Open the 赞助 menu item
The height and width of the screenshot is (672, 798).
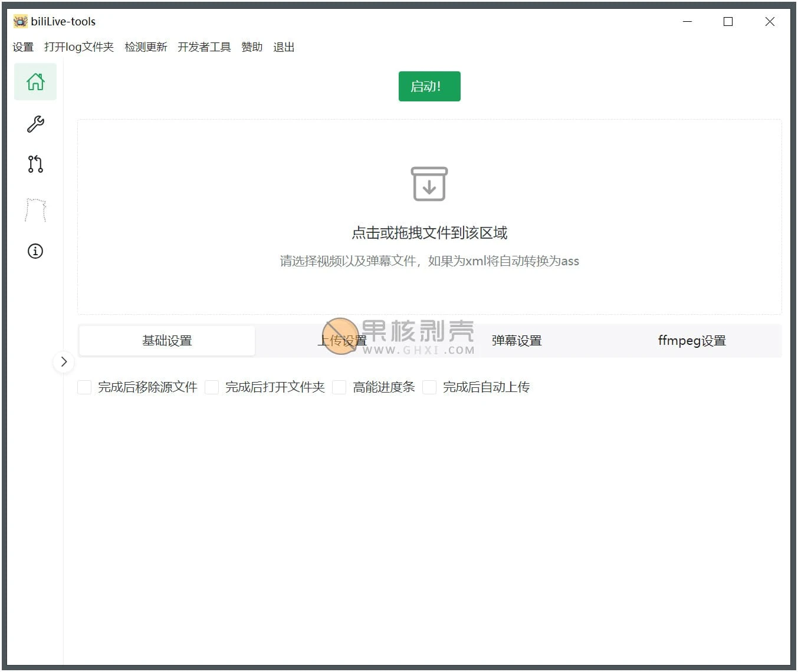coord(251,47)
